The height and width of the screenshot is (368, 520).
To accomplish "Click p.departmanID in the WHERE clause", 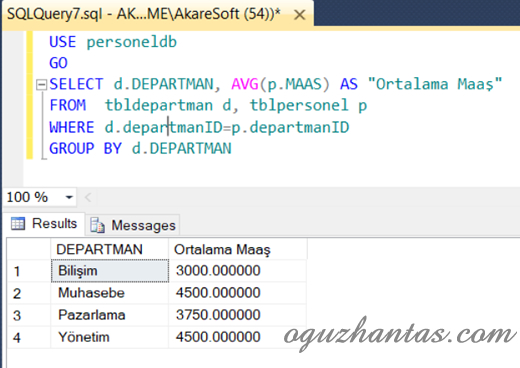I will click(290, 127).
